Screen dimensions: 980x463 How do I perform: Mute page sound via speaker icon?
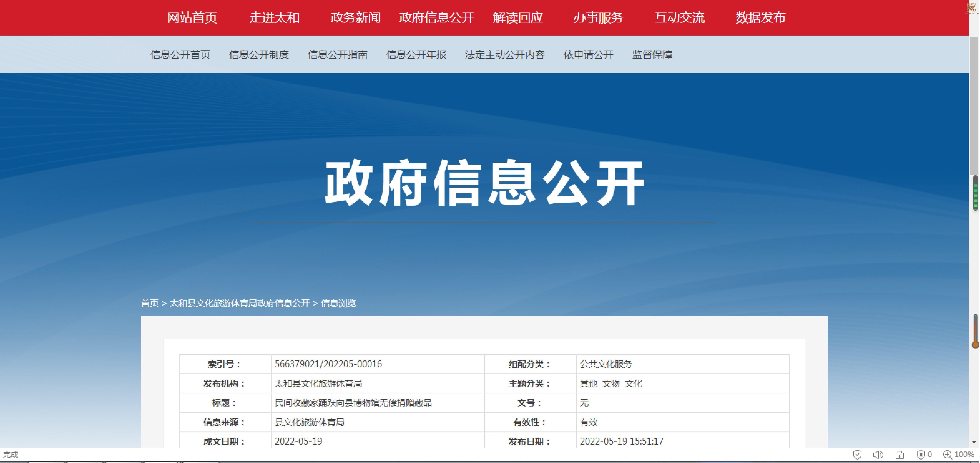coord(878,455)
